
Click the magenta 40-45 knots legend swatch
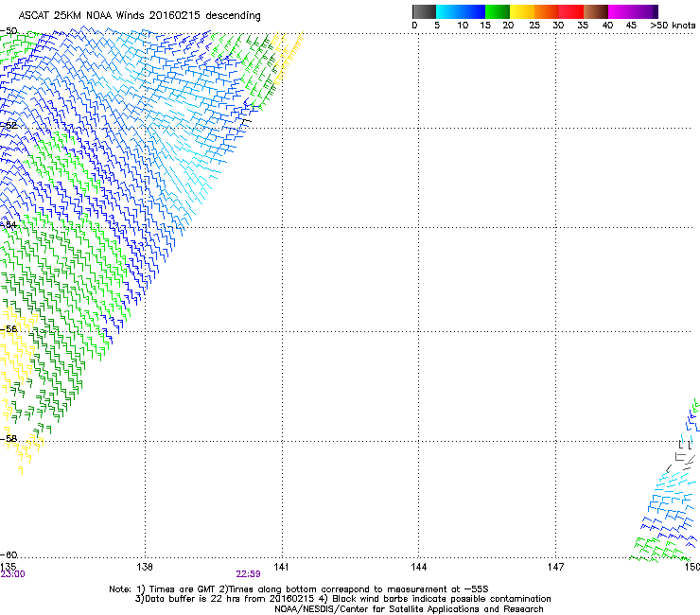621,11
